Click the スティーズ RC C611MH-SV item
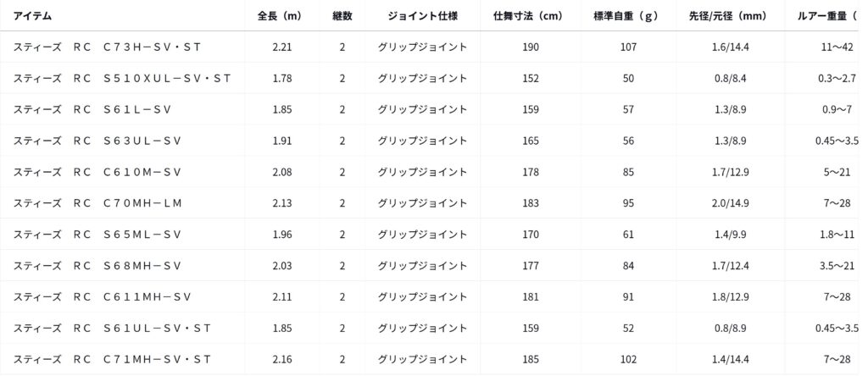This screenshot has height=376, width=868. tap(103, 297)
